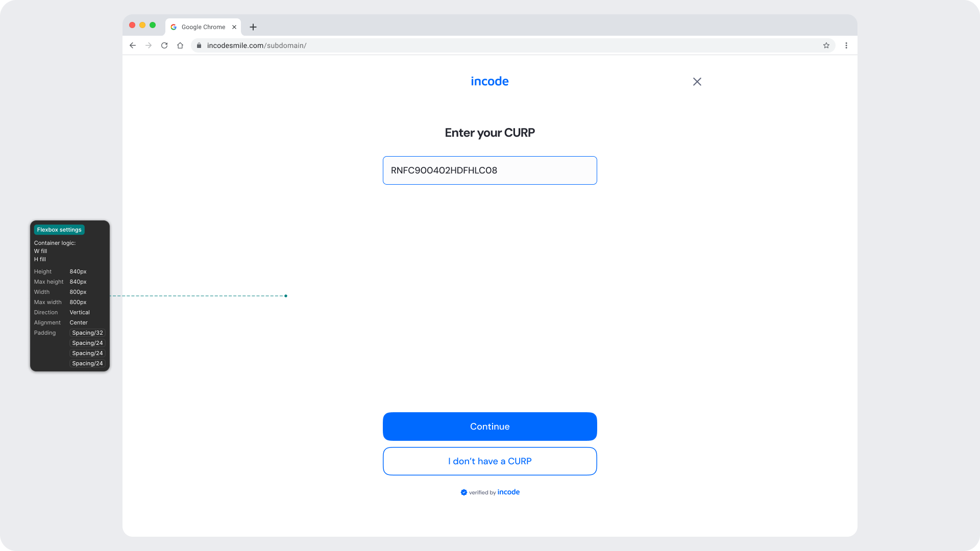Click the verified by incode badge
Screen dimensions: 980x551
(x=490, y=492)
